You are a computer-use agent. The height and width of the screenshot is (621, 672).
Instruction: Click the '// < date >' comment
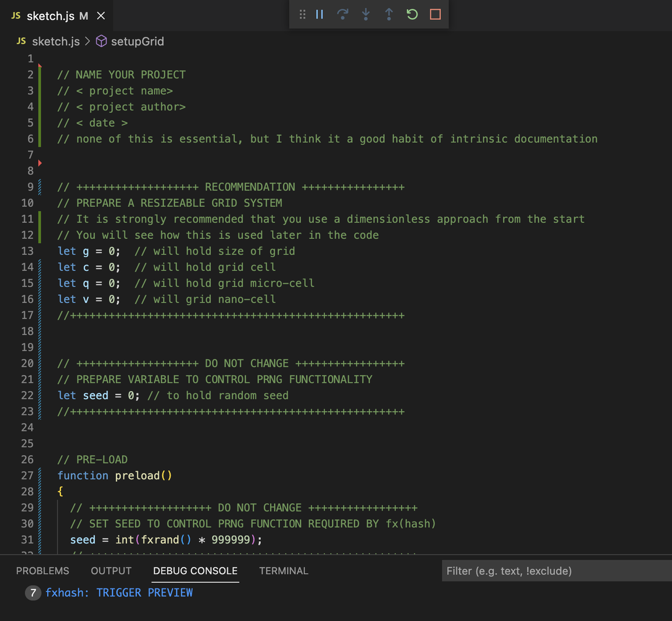tap(93, 123)
